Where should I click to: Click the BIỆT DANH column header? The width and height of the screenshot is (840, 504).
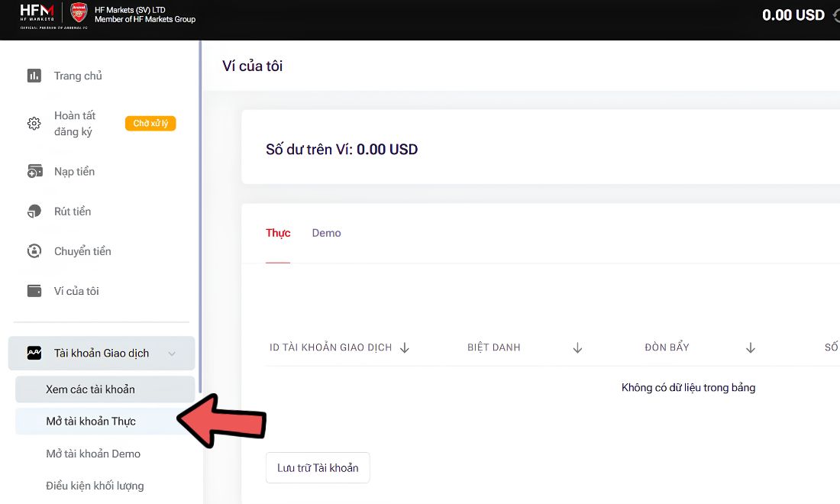494,347
